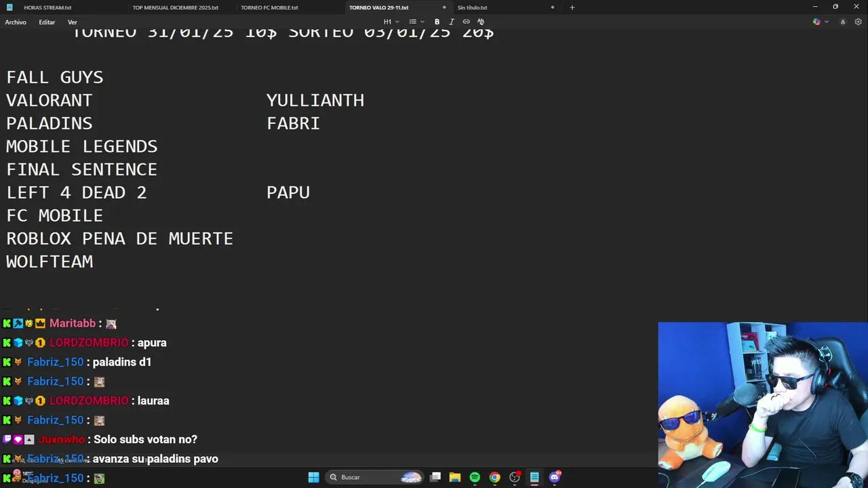
Task: Click the Buscar taskbar search box
Action: (x=375, y=477)
